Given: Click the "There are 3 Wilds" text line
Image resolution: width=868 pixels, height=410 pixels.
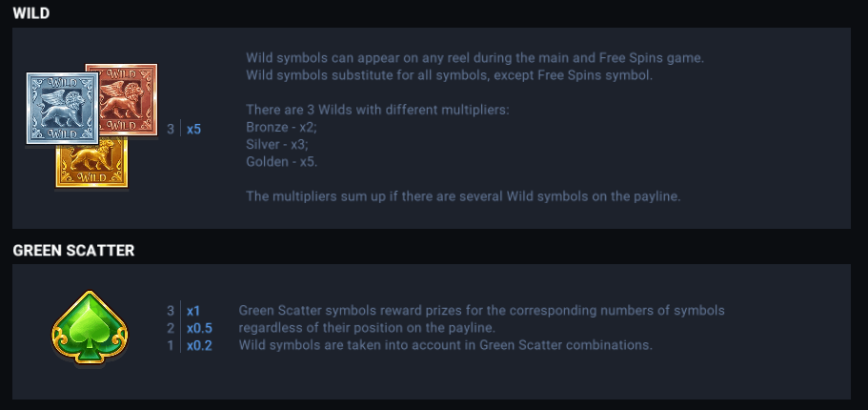Looking at the screenshot, I should (377, 110).
